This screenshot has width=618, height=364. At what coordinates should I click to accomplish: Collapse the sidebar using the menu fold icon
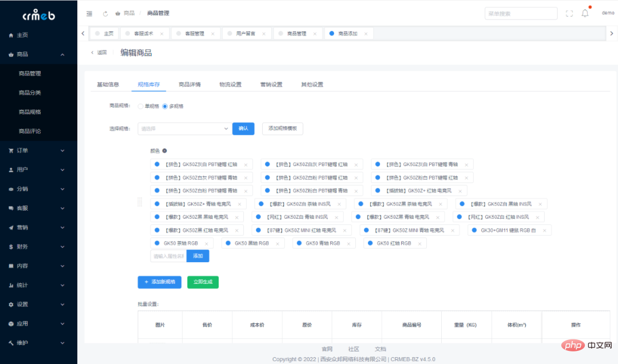pos(89,13)
